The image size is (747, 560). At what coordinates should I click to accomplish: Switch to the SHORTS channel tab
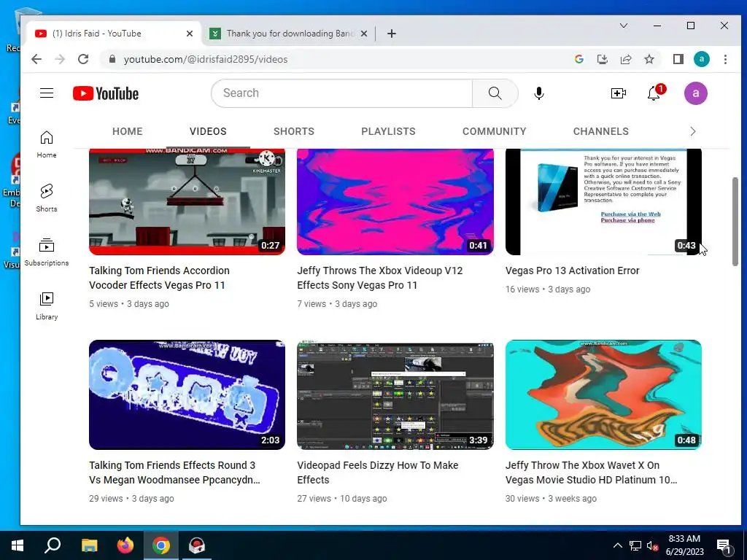[x=294, y=131]
